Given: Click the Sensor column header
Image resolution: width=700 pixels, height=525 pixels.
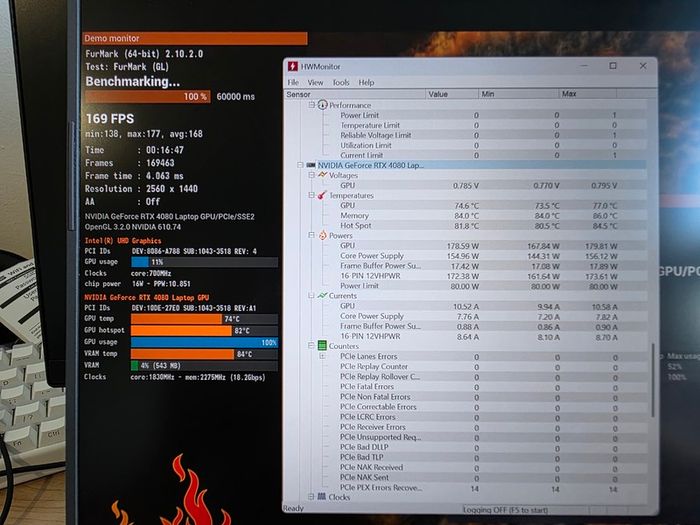Looking at the screenshot, I should 355,94.
